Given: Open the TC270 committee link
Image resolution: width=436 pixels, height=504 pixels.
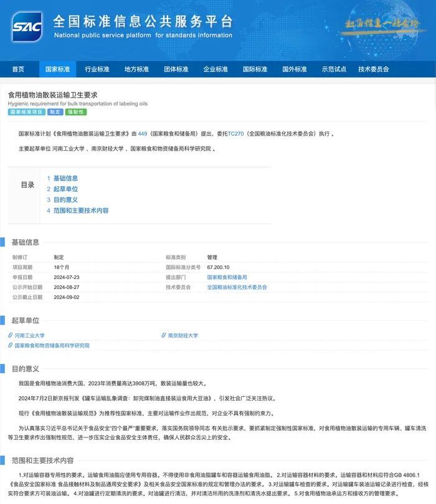Looking at the screenshot, I should coord(235,133).
